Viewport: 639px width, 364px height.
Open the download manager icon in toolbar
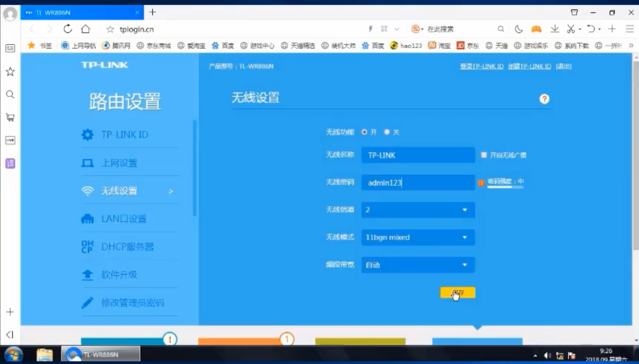(x=555, y=29)
